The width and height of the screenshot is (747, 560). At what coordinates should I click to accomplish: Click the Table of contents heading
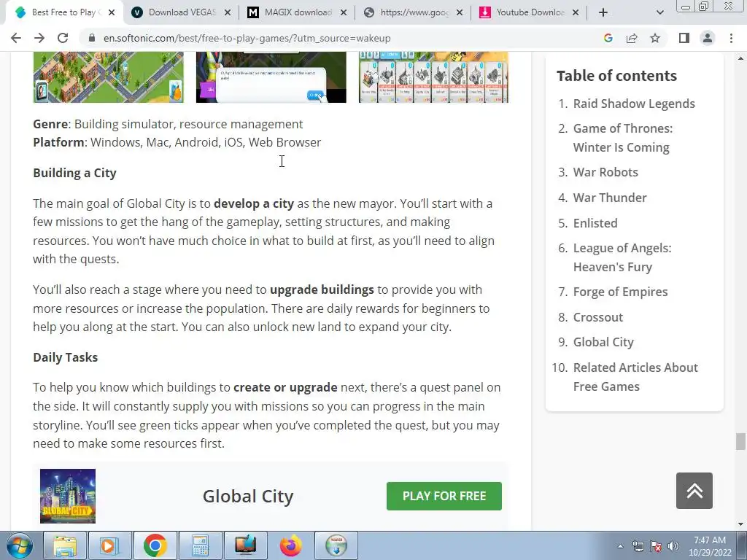pyautogui.click(x=616, y=76)
